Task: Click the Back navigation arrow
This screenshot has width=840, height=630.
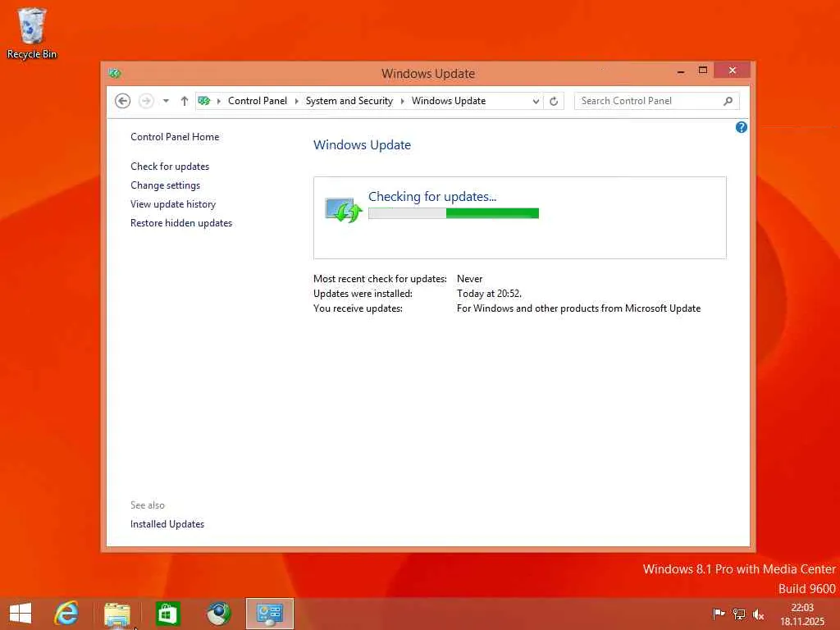Action: click(123, 101)
